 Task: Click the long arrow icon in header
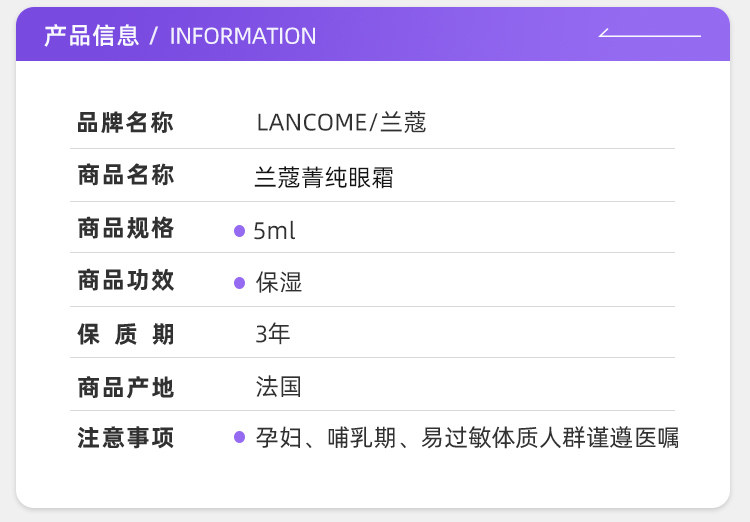650,35
